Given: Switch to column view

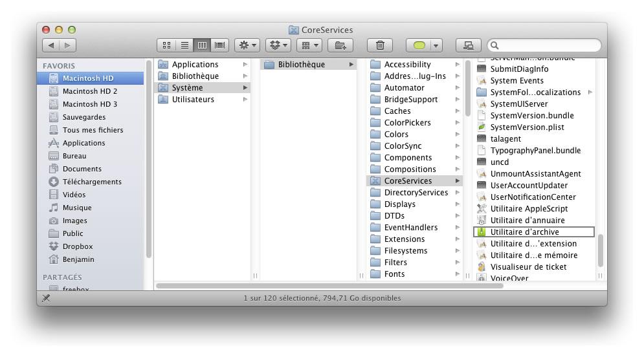Looking at the screenshot, I should point(202,45).
